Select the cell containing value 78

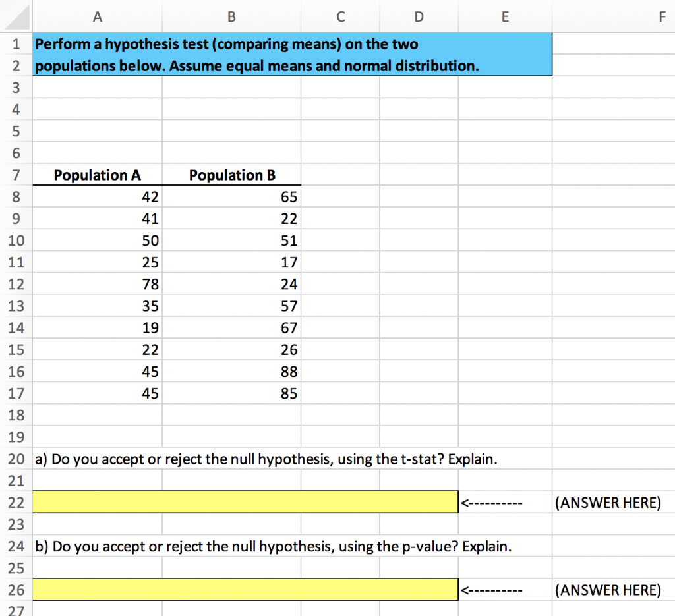(x=98, y=284)
